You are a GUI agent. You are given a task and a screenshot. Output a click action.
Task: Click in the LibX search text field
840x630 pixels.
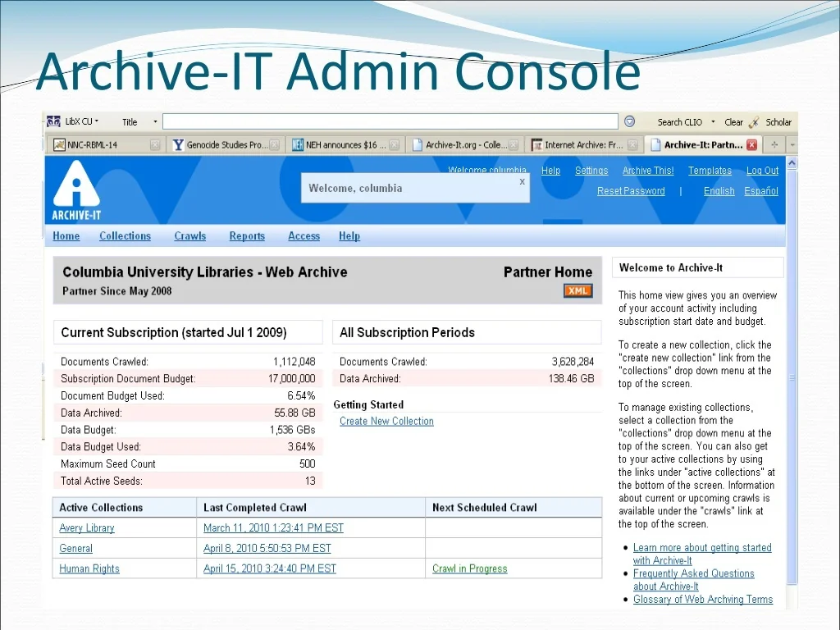tap(390, 122)
